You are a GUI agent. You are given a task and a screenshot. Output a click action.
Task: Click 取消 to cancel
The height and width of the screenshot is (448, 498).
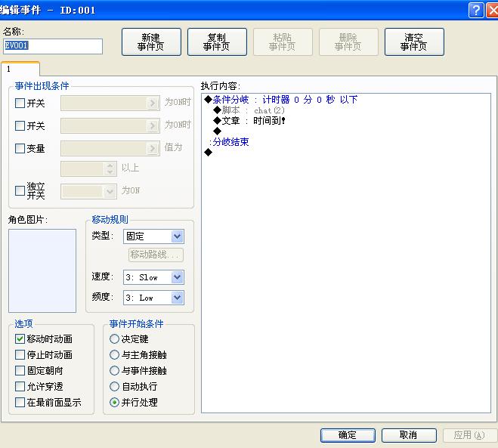[409, 435]
